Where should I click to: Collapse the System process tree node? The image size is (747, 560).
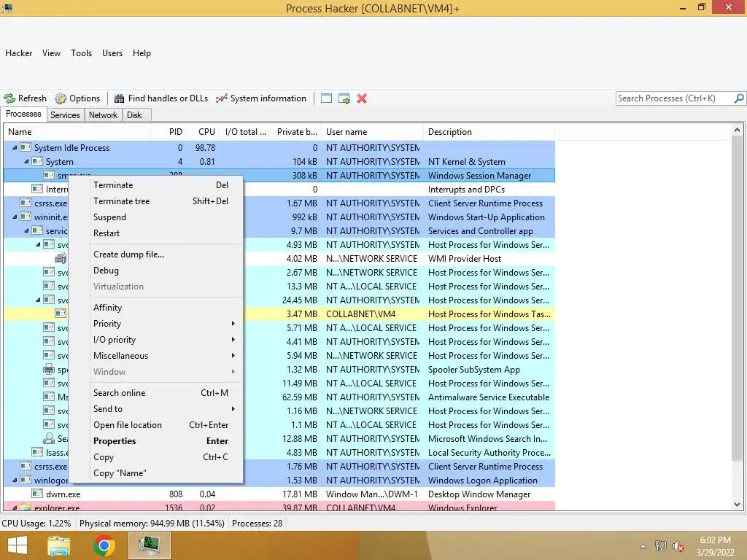[27, 161]
